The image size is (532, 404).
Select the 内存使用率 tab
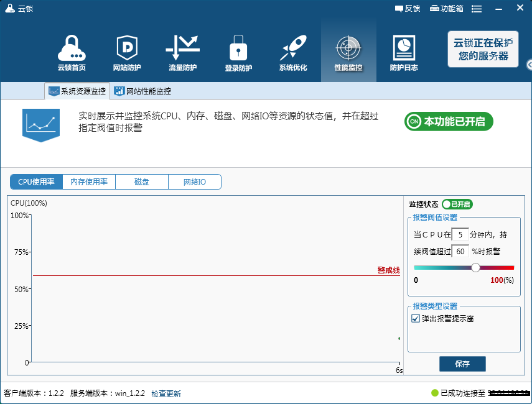89,181
